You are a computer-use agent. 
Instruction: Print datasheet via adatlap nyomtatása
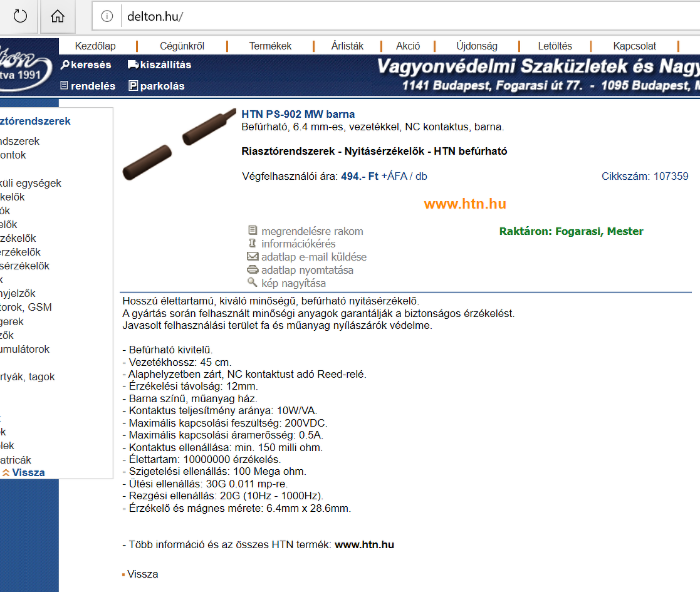coord(307,270)
